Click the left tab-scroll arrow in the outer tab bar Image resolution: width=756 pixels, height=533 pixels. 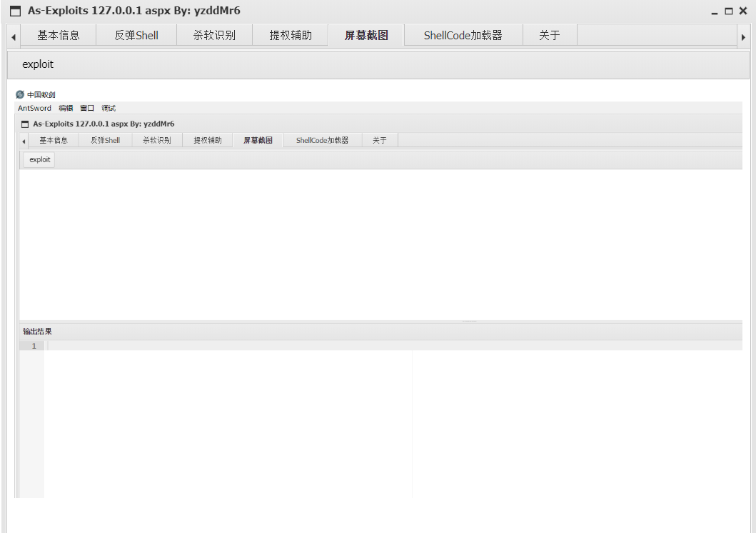tap(14, 36)
